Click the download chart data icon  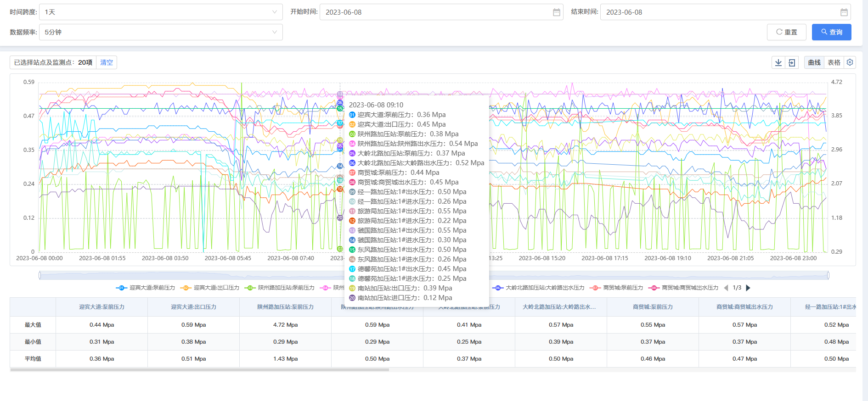click(x=778, y=63)
